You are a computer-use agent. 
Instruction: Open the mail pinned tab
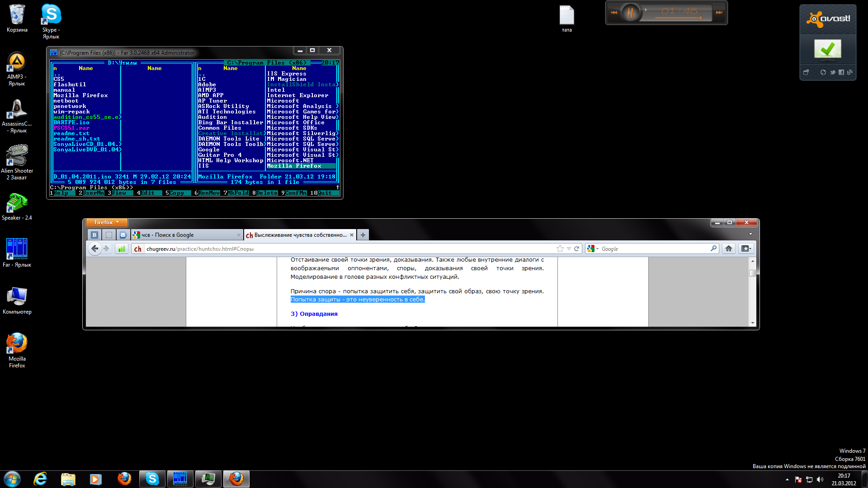(x=123, y=235)
